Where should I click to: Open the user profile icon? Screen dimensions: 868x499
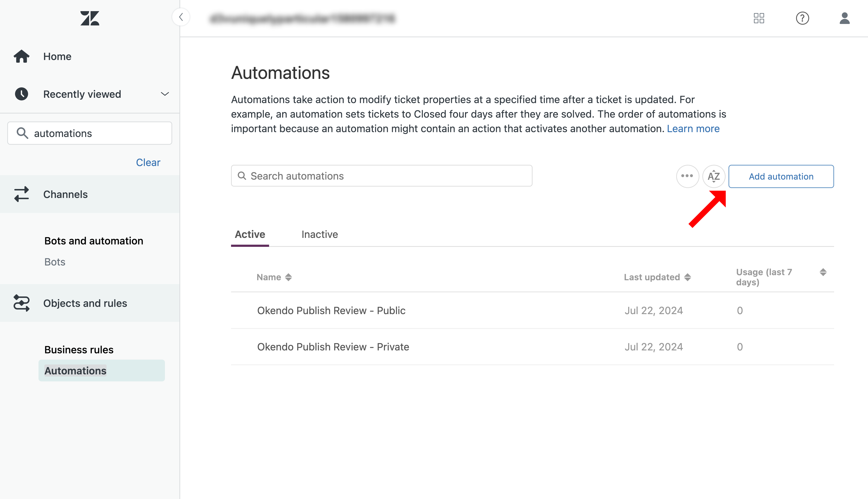click(x=845, y=18)
